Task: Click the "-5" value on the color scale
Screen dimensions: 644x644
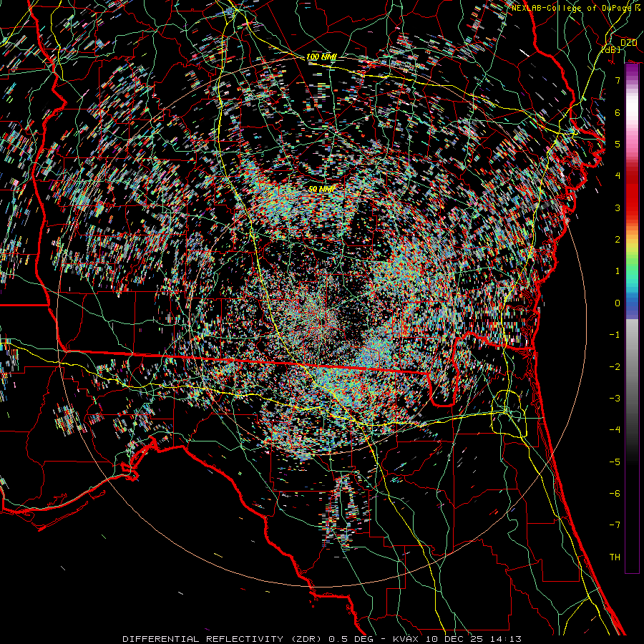Action: [615, 462]
